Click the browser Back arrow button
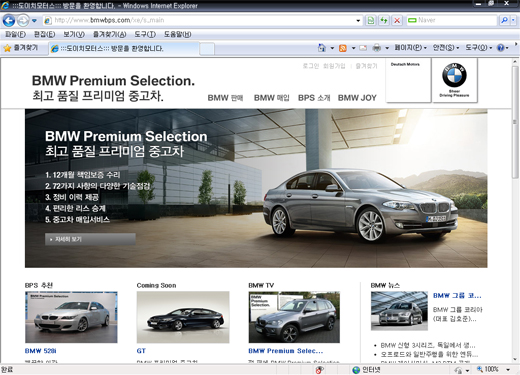Viewport: 520px width, 375px height. pos(9,20)
